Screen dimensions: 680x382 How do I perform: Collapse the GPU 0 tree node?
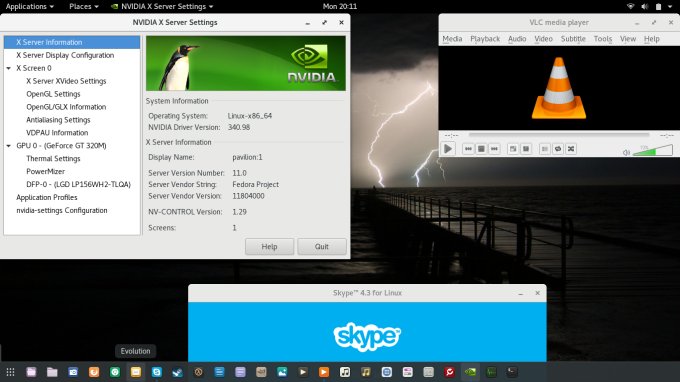tap(9, 146)
